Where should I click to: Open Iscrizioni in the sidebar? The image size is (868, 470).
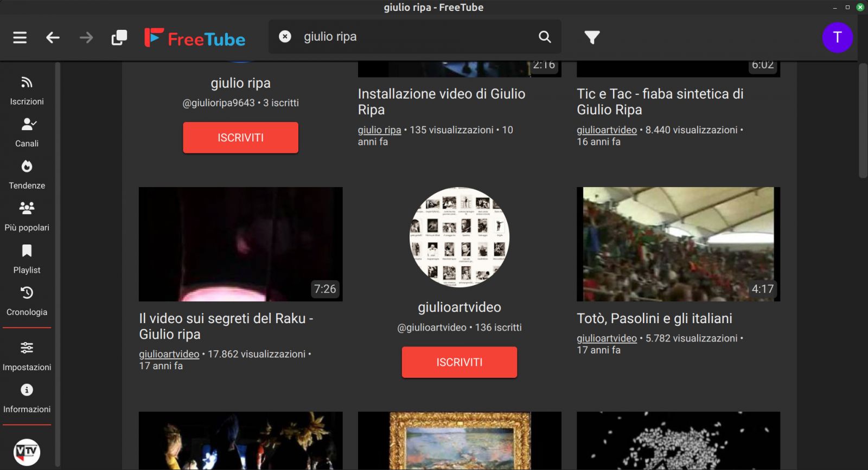pos(27,91)
